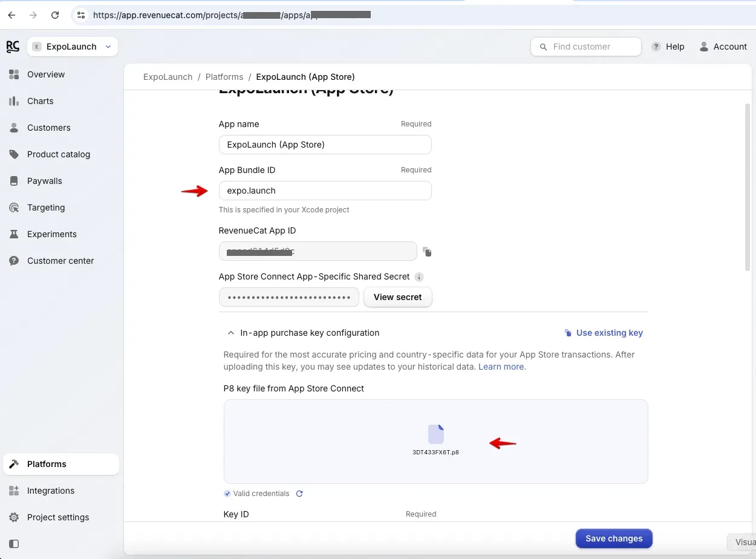Viewport: 756px width, 559px height.
Task: Click the Save changes button
Action: tap(614, 538)
